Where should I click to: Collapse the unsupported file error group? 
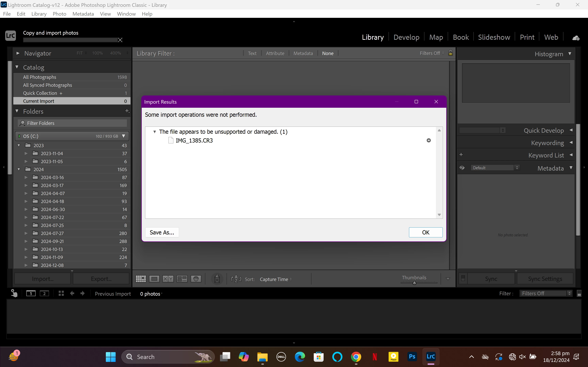click(154, 132)
